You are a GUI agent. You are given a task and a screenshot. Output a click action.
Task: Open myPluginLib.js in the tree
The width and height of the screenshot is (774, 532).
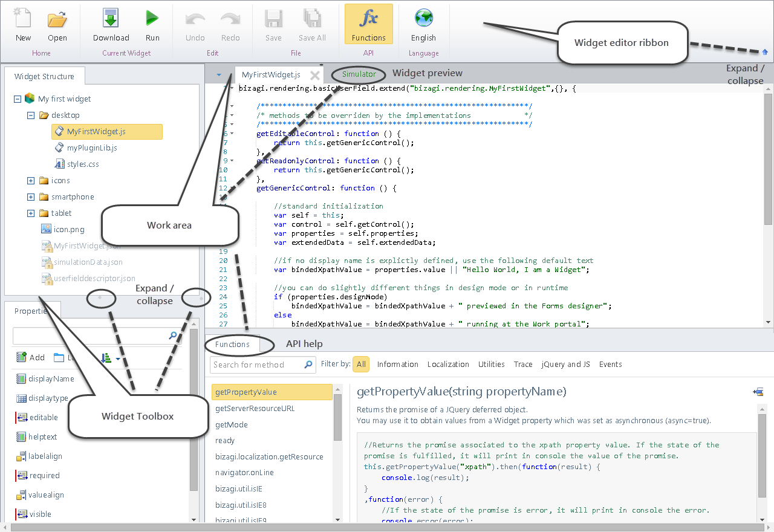click(x=91, y=148)
